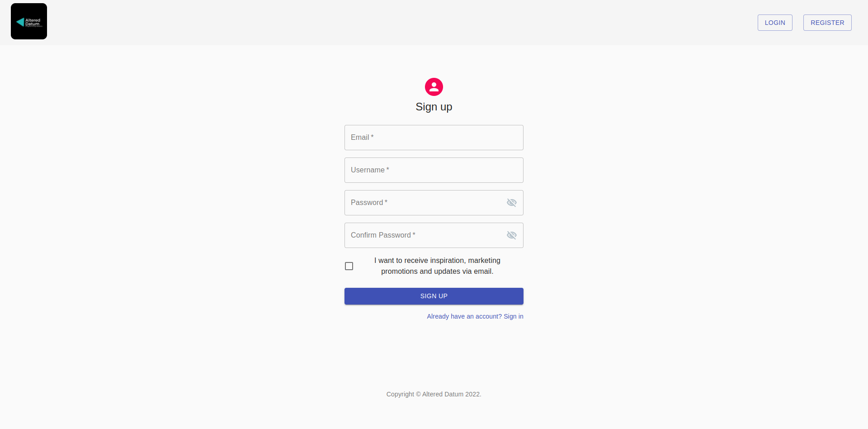Click the Confirm Password placeholder label
This screenshot has height=429, width=868.
[x=381, y=235]
